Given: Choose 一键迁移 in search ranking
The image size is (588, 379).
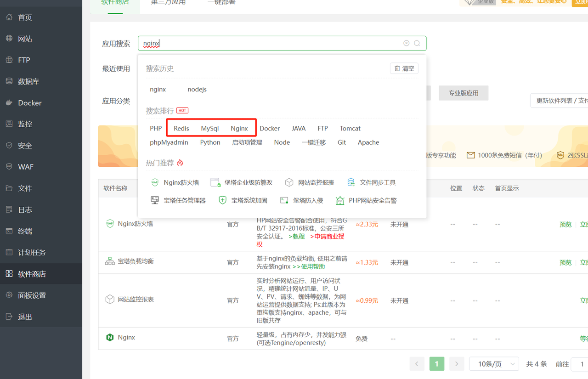Looking at the screenshot, I should coord(314,142).
